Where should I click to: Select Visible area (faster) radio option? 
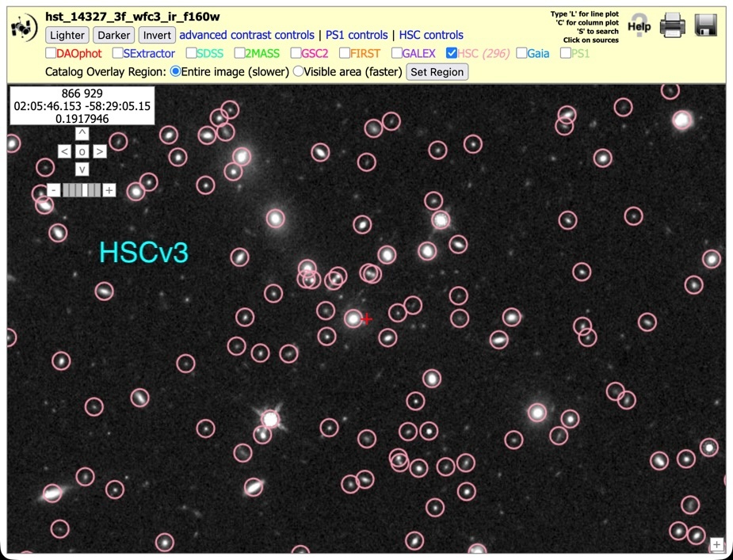click(x=298, y=71)
